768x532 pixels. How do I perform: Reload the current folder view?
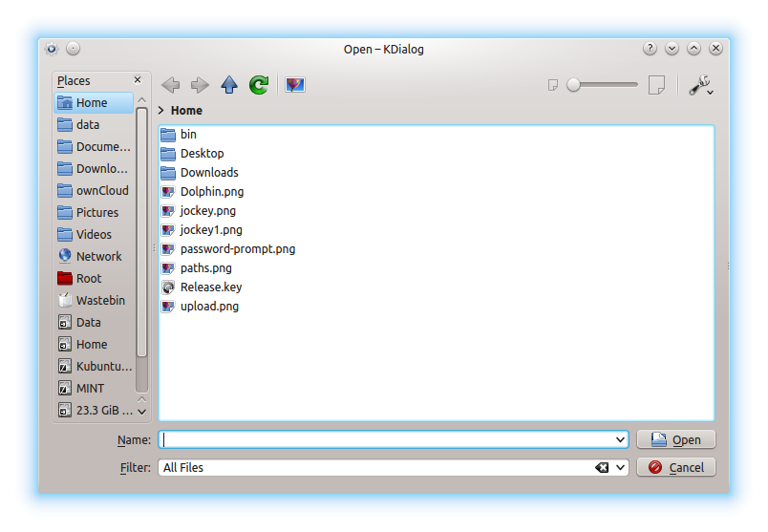[x=259, y=85]
